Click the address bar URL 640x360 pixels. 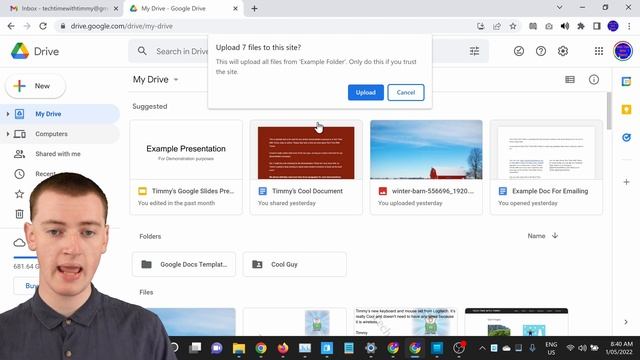point(122,26)
